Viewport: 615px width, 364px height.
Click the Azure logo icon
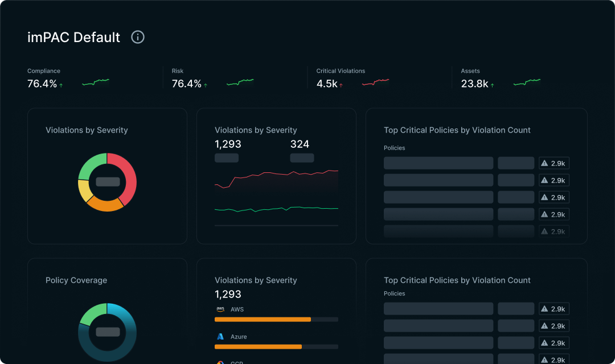pos(220,337)
